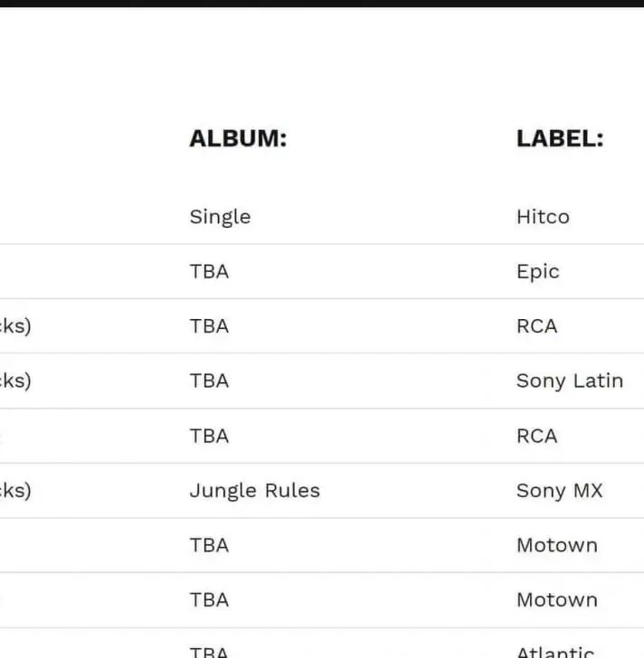Select the Epic label cell
The height and width of the screenshot is (658, 644).
tap(537, 272)
